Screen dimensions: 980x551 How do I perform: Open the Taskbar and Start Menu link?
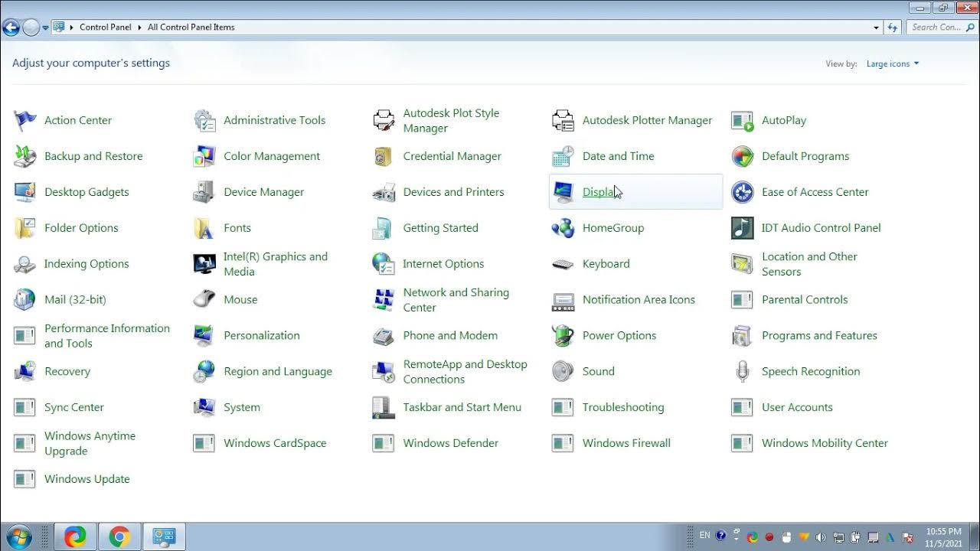[x=462, y=408]
